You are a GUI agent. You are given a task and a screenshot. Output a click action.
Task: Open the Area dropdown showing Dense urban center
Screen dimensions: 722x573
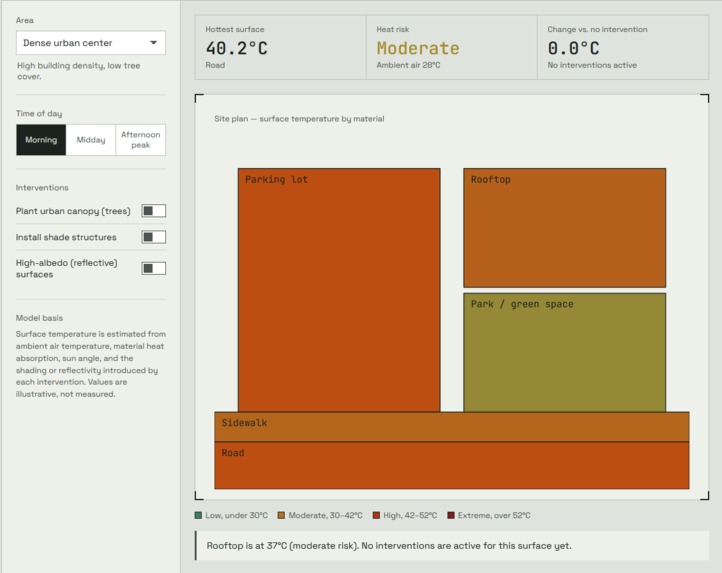[x=91, y=43]
